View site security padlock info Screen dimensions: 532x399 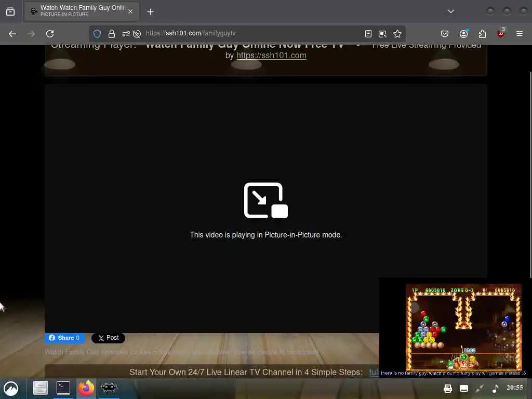click(111, 34)
